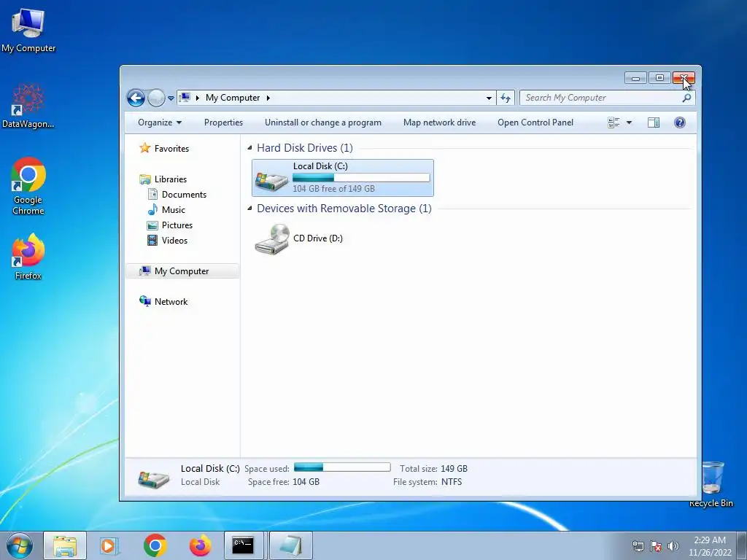Open Google Chrome desktop shortcut
Screen dimensions: 747x560
pyautogui.click(x=28, y=186)
